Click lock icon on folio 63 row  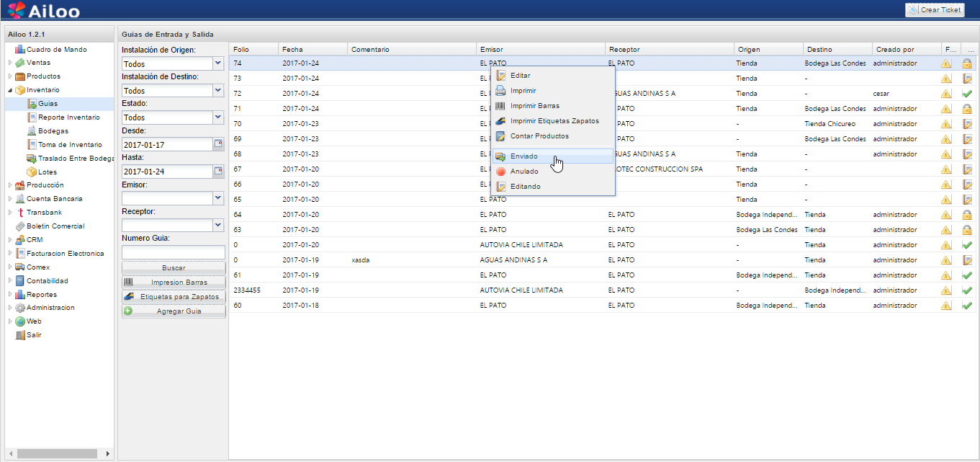pos(967,230)
